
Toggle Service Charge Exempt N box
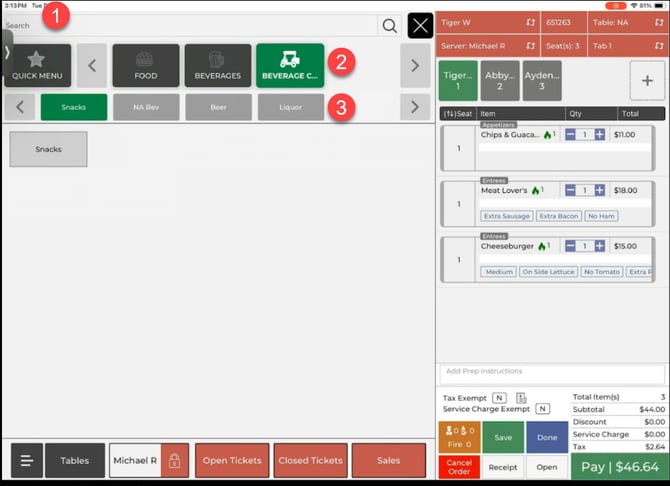click(542, 409)
